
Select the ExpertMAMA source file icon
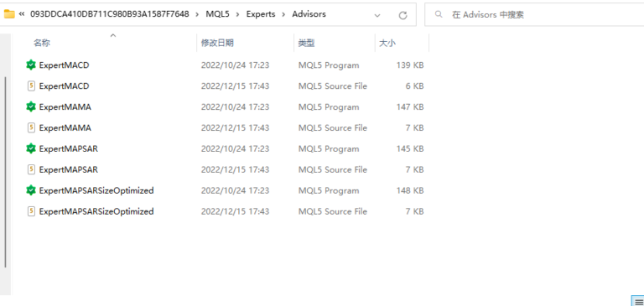[31, 127]
